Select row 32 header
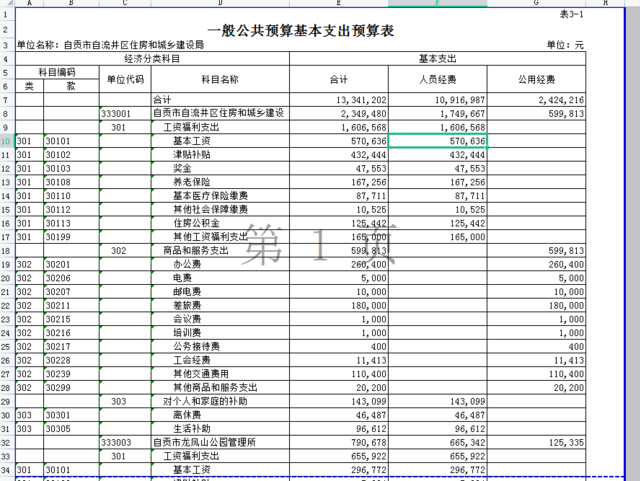640x481 pixels. coord(7,441)
